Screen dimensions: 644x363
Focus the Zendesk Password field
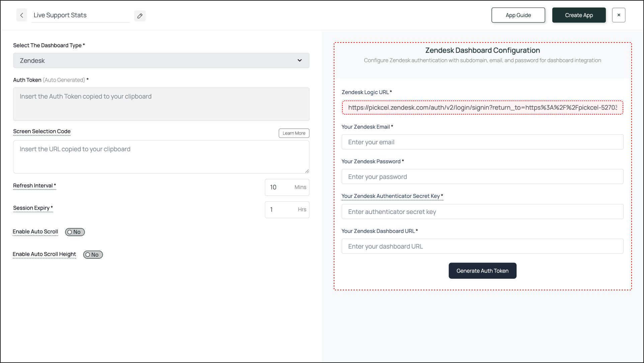point(482,177)
